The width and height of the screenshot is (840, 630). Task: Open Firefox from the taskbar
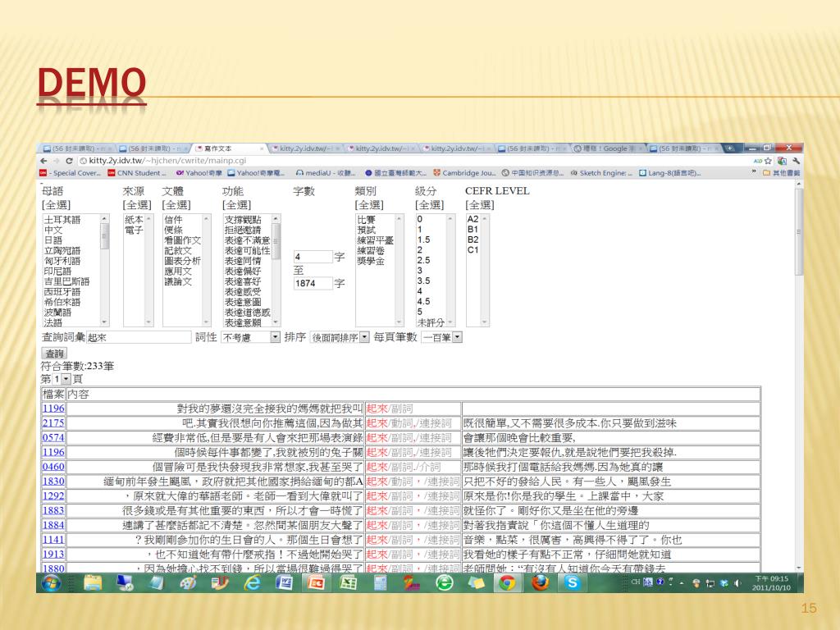[x=540, y=583]
